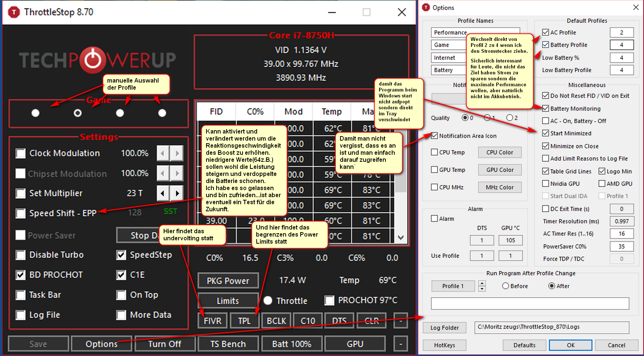Click the Options button in ThrottleStop
The height and width of the screenshot is (356, 644).
tap(102, 344)
